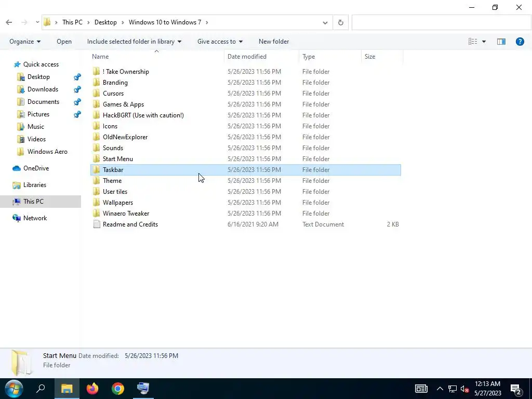Expand chevron after Windows 10 to Windows 7
Viewport: 532px width, 399px height.
tap(207, 23)
